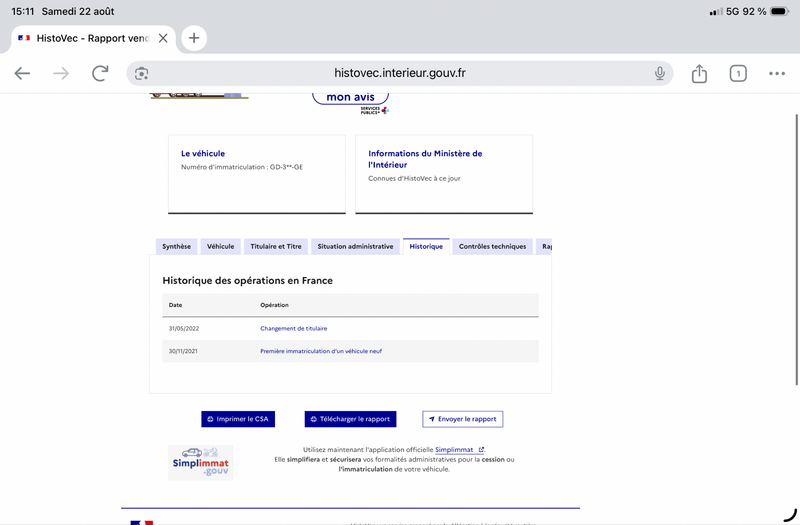
Task: Click the 'Le véhicule' card heading
Action: coord(203,153)
